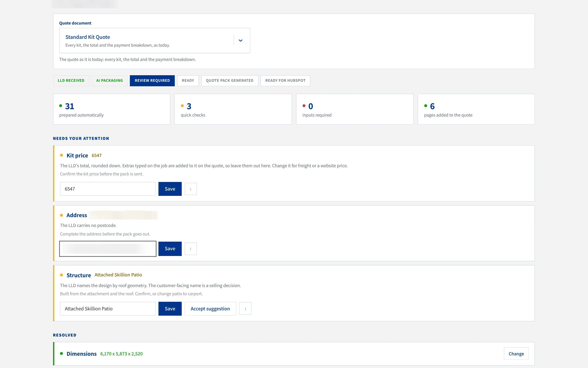588x368 pixels.
Task: Focus the Kit price input field
Action: [x=108, y=189]
